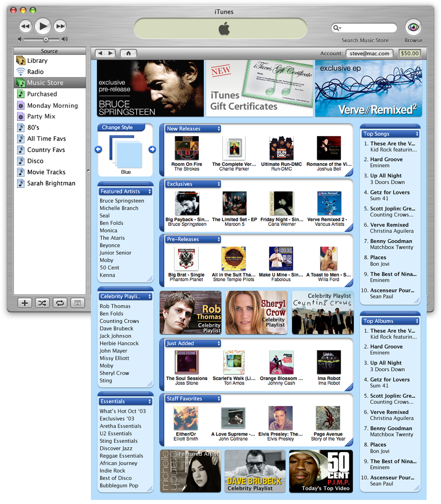441x504 pixels.
Task: Show next style with right arrow
Action: click(152, 149)
